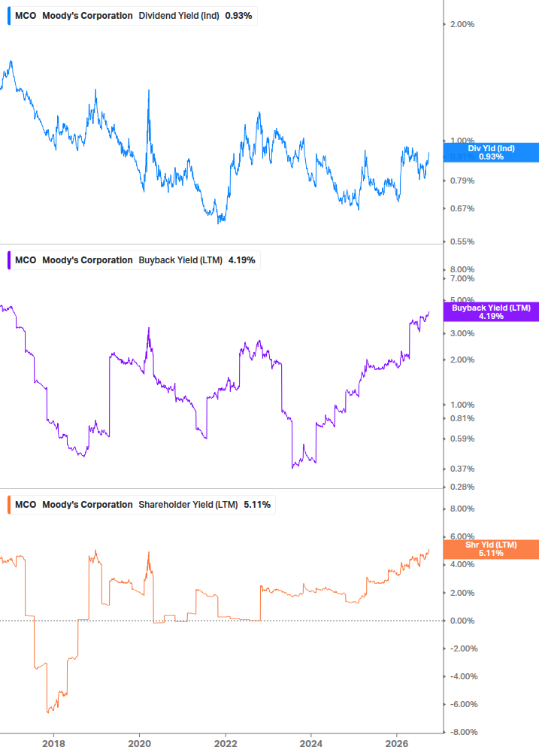Click the blue Dividend Yield legend color bar
The height and width of the screenshot is (756, 539).
[x=9, y=16]
